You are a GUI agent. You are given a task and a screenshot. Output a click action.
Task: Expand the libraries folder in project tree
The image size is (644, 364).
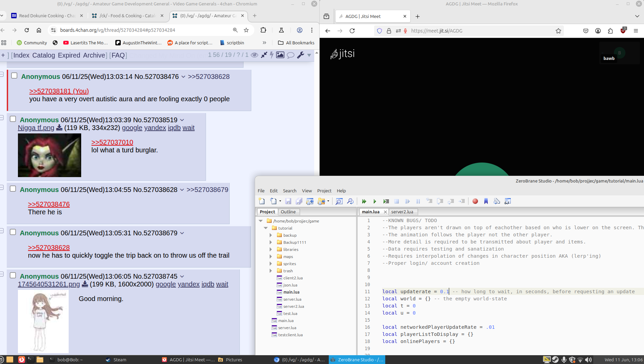271,249
